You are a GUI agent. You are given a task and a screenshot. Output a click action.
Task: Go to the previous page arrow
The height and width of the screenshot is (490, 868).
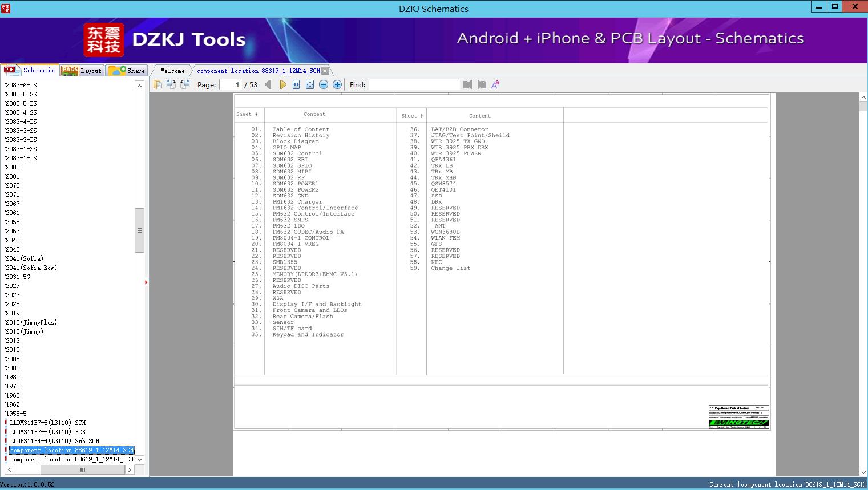pyautogui.click(x=268, y=84)
